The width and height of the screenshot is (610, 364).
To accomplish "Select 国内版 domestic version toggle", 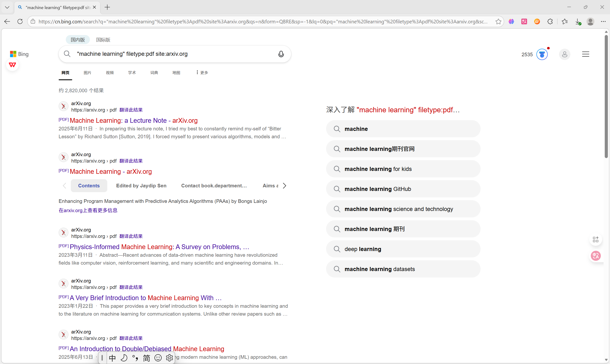I will [x=78, y=40].
